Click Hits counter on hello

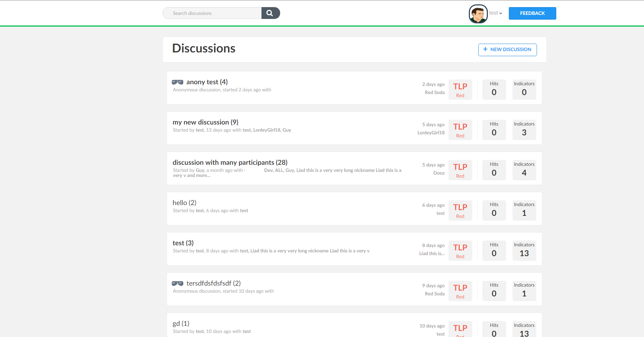[x=494, y=210]
